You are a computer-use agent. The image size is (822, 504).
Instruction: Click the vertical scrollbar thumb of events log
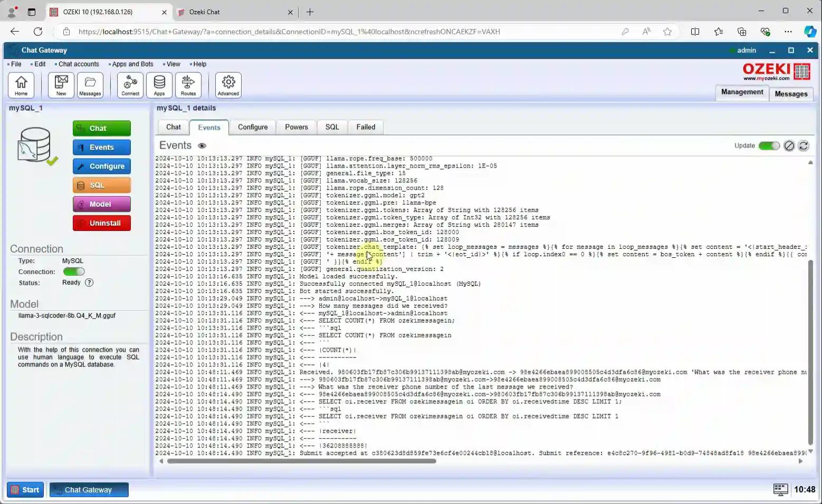[810, 352]
